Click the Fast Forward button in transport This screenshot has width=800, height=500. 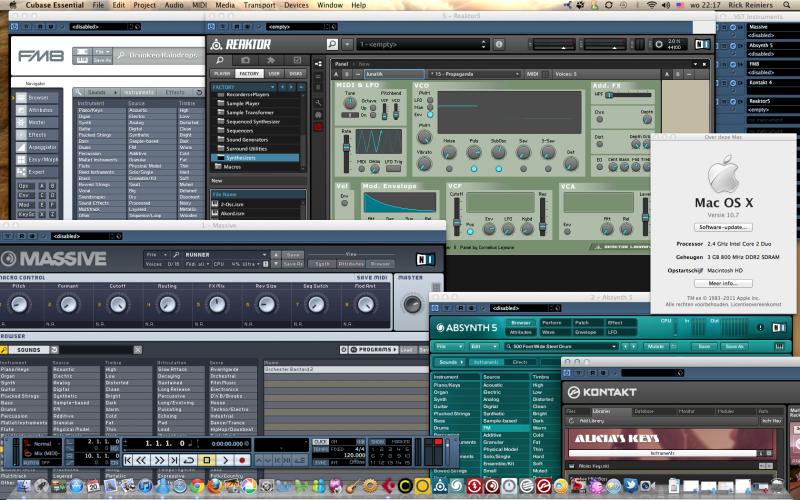[160, 460]
